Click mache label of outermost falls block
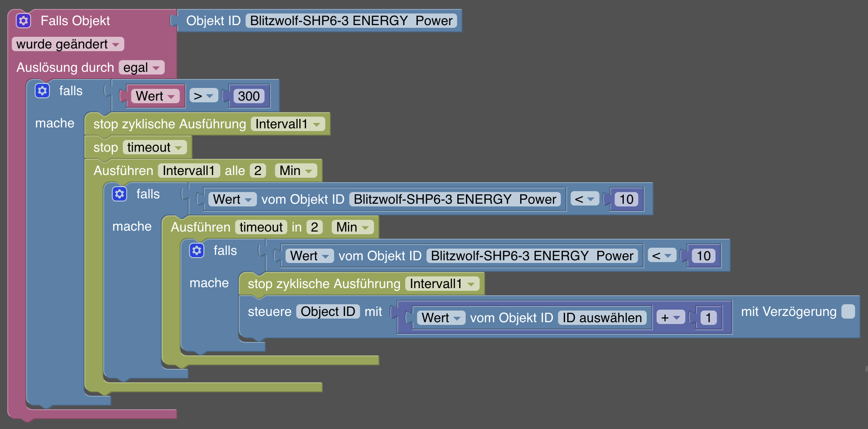Screen dimensions: 868x429 (55, 123)
